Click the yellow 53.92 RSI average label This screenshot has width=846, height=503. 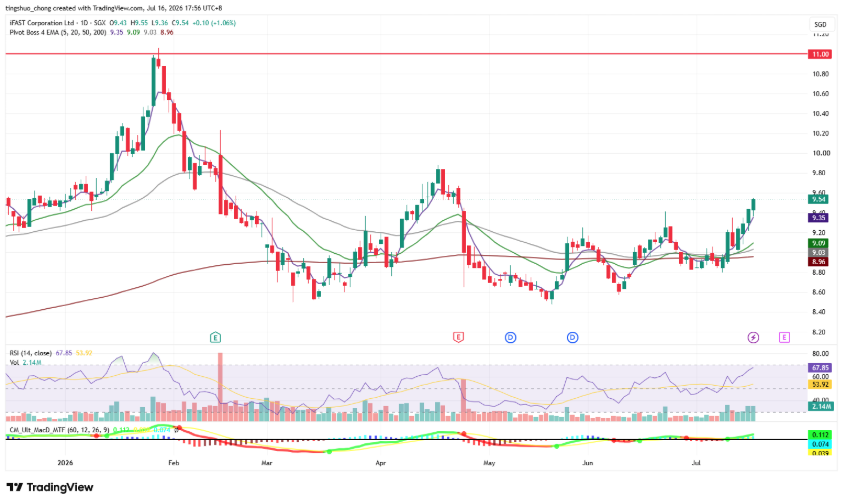tap(820, 385)
